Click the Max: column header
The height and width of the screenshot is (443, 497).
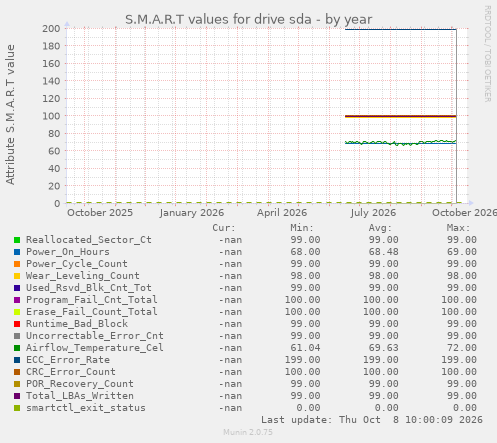point(458,228)
